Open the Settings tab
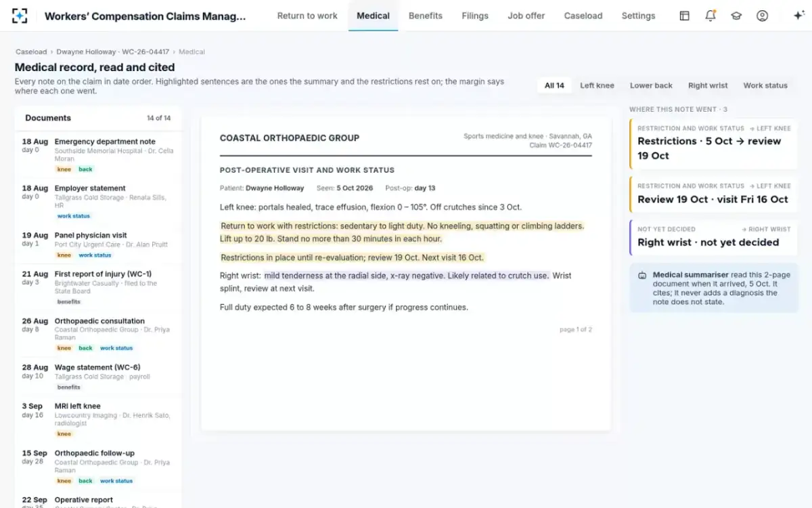This screenshot has width=812, height=508. tap(638, 16)
